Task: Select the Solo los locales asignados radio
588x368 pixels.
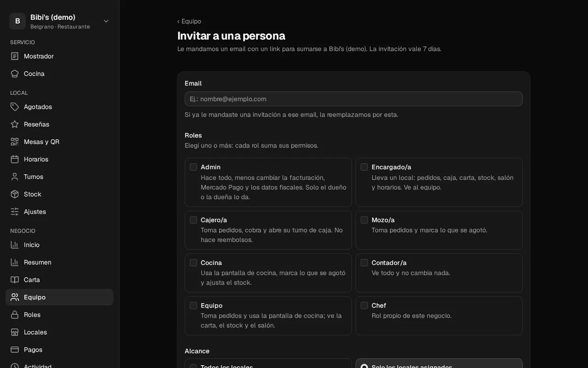Action: [x=364, y=367]
